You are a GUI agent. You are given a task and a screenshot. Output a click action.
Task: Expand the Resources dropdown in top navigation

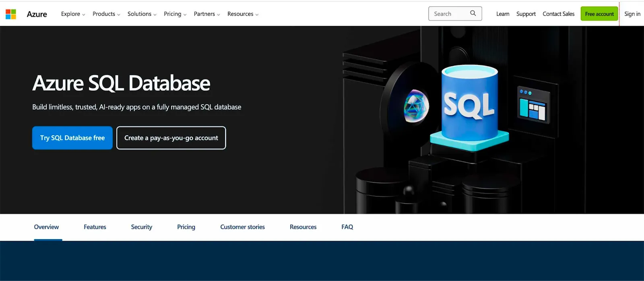click(x=243, y=14)
